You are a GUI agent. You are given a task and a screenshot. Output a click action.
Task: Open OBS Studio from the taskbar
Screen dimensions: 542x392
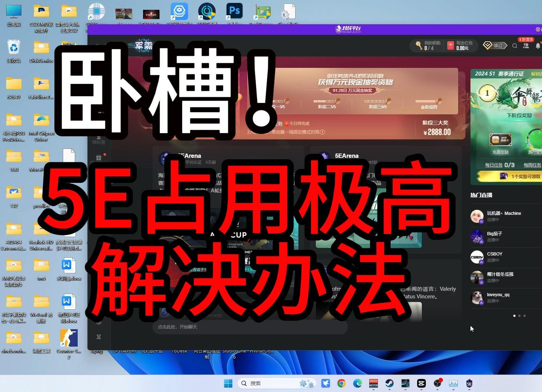coord(437,383)
